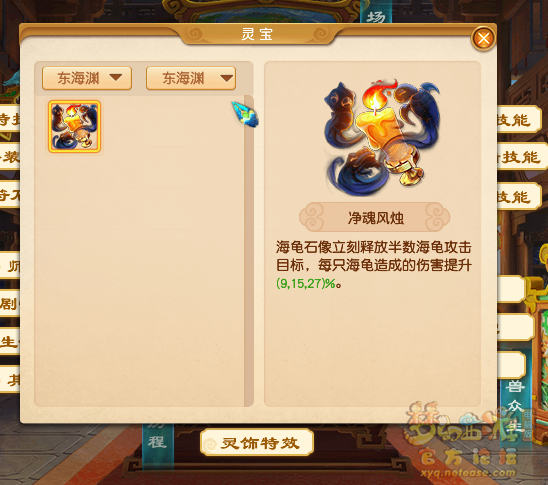Click the arrow on the left 东海渊 selector
The height and width of the screenshot is (485, 548).
pyautogui.click(x=115, y=77)
